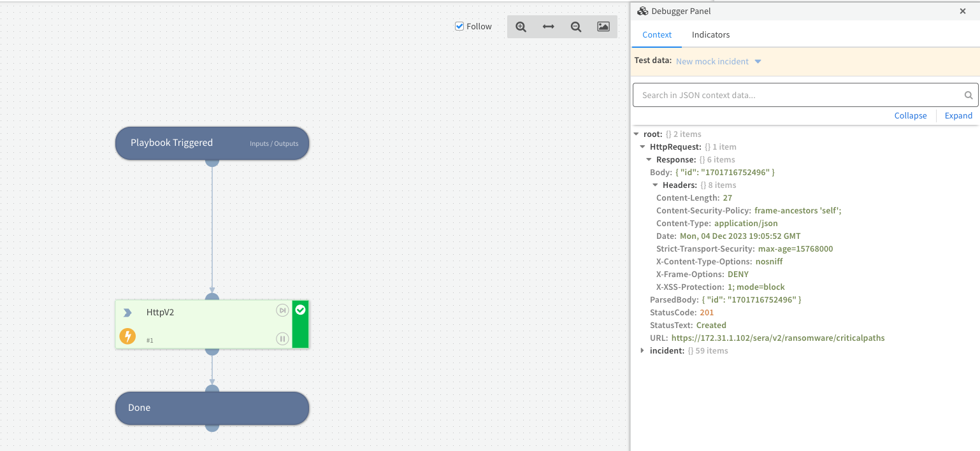The height and width of the screenshot is (451, 980).
Task: Click the zoom out magnifier icon
Action: pos(575,27)
